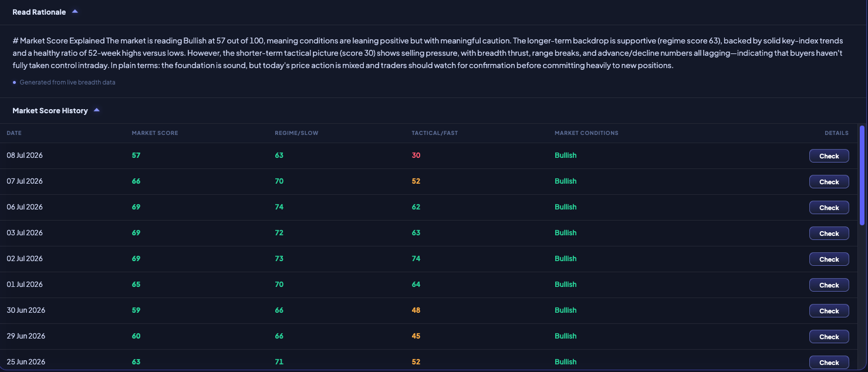Click regime score 74 for 06 Jul
The image size is (868, 372).
pyautogui.click(x=279, y=207)
